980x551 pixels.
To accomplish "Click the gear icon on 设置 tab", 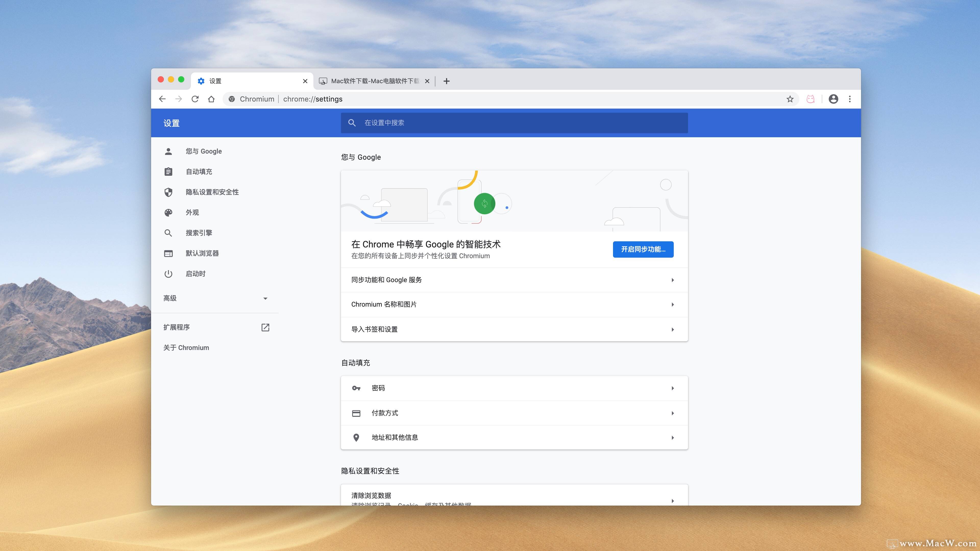I will (201, 81).
